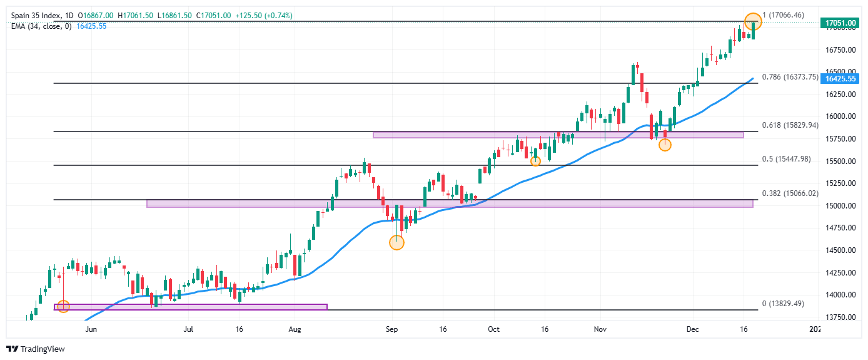Select the orange circle at late-November pullback
This screenshot has width=868, height=360.
point(665,145)
